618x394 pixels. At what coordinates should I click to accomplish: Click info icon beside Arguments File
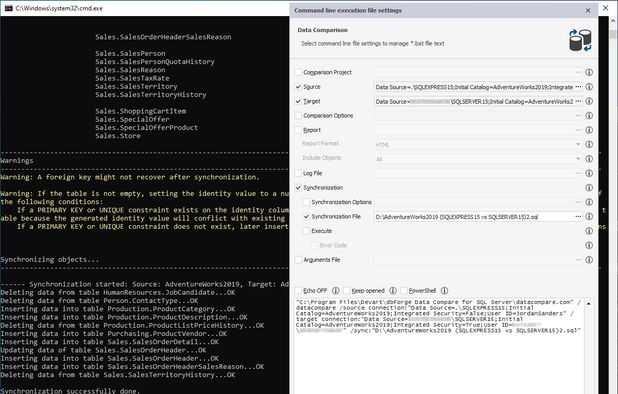[x=589, y=260]
